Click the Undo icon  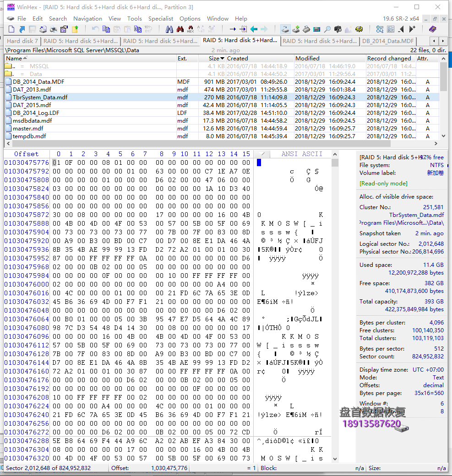coord(95,29)
